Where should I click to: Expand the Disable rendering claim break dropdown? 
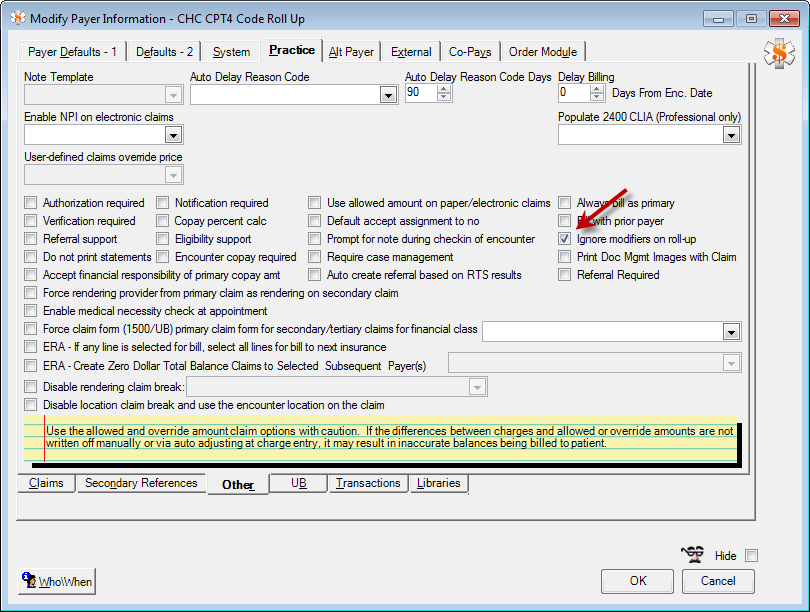coord(477,387)
